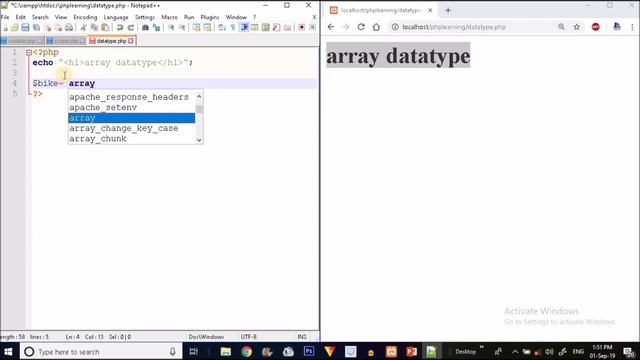Click the INS mode in status bar
This screenshot has width=640, height=360.
pyautogui.click(x=302, y=337)
